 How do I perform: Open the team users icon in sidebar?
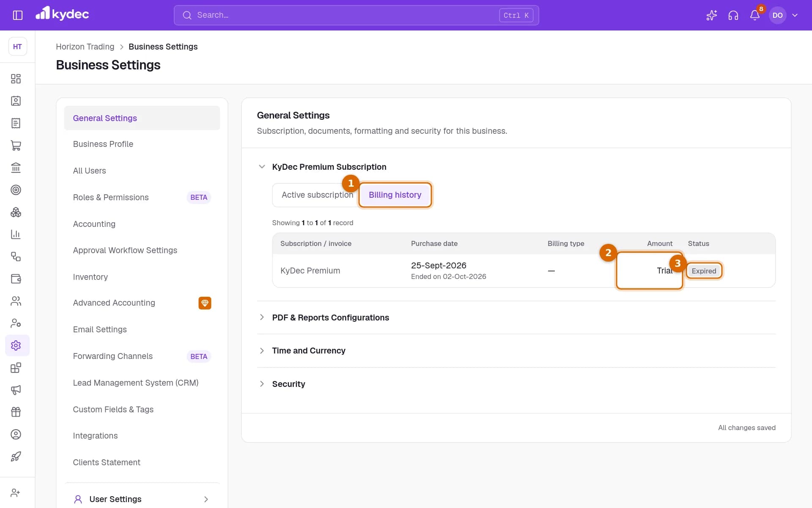pos(16,301)
